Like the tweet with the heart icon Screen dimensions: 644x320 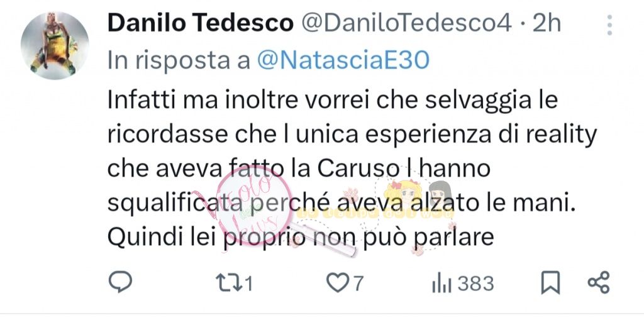pos(337,283)
